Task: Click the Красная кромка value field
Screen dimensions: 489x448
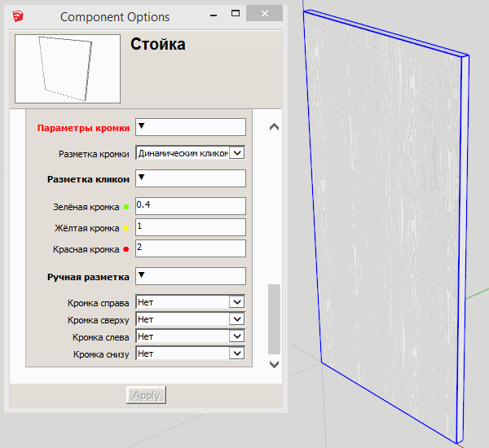Action: (190, 248)
